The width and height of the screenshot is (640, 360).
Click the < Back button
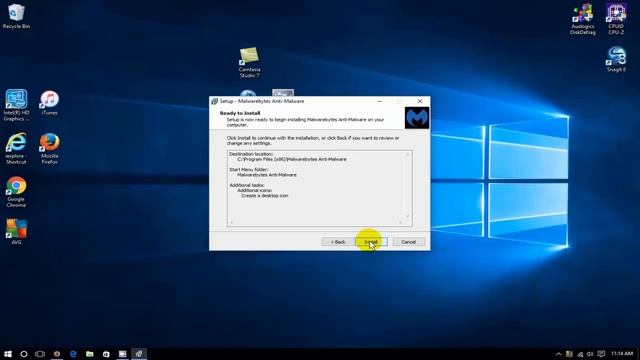338,242
